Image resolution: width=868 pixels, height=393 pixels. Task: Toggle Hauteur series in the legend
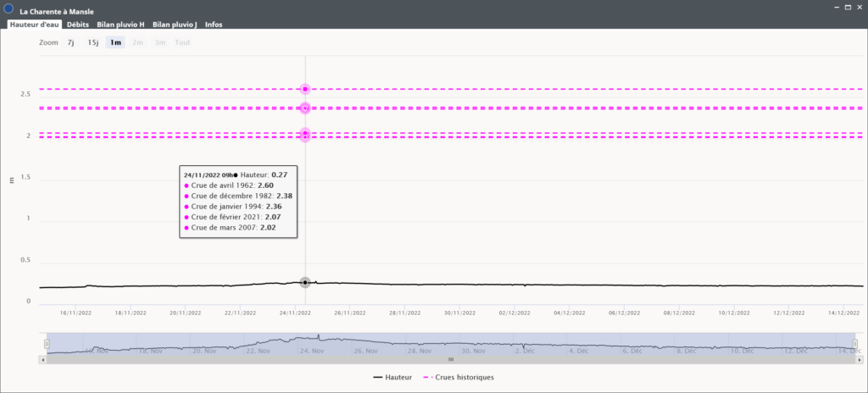click(392, 377)
